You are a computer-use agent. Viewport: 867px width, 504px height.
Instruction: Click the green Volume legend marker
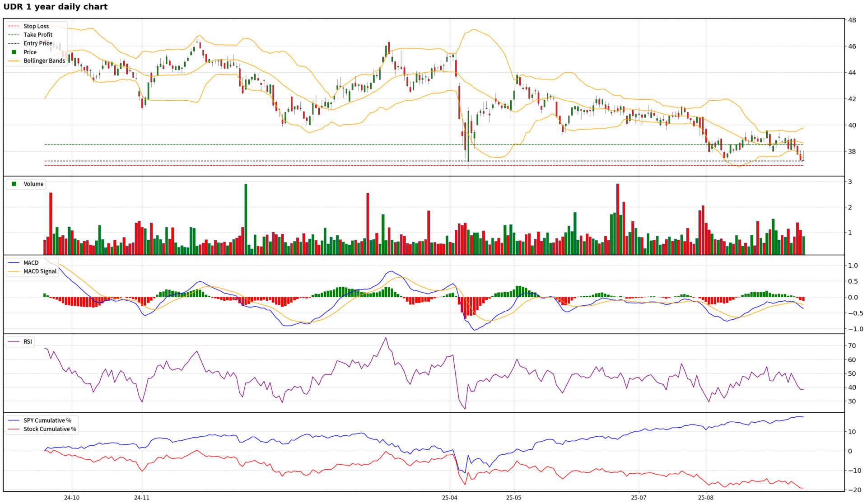coord(14,184)
